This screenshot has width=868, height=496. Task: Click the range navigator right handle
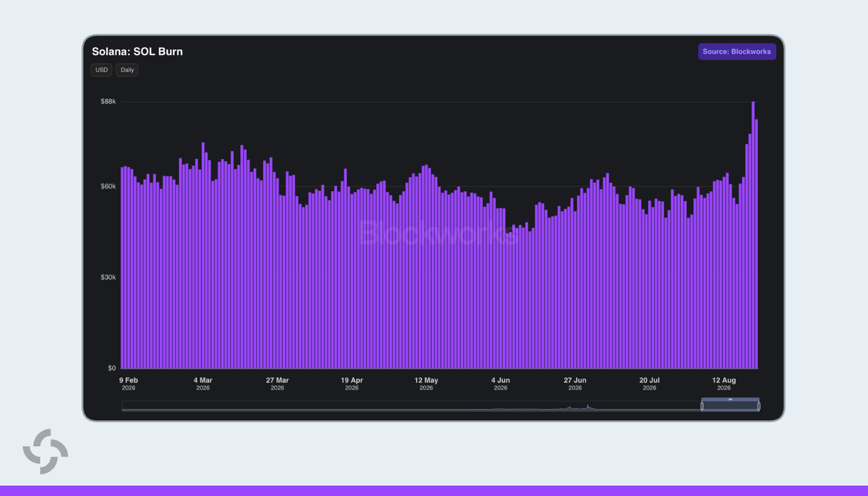(x=759, y=406)
